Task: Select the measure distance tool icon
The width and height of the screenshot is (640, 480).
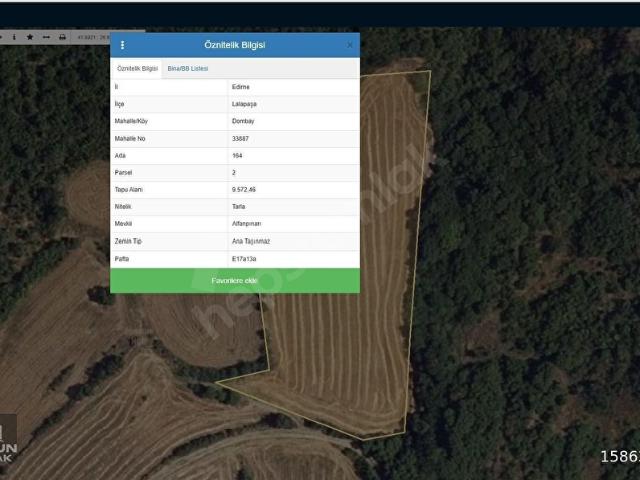Action: coord(46,37)
